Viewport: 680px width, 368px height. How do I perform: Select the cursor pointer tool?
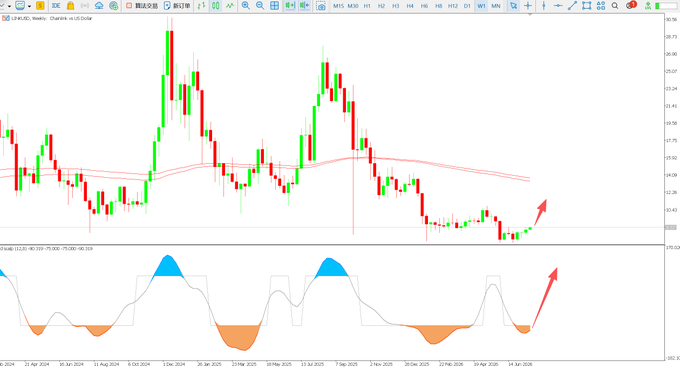(513, 6)
